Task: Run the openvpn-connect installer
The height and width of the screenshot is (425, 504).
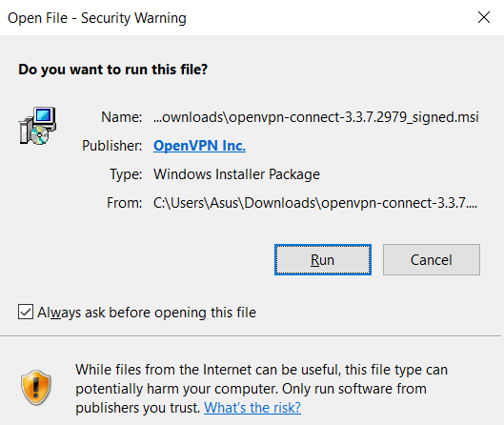Action: (323, 260)
